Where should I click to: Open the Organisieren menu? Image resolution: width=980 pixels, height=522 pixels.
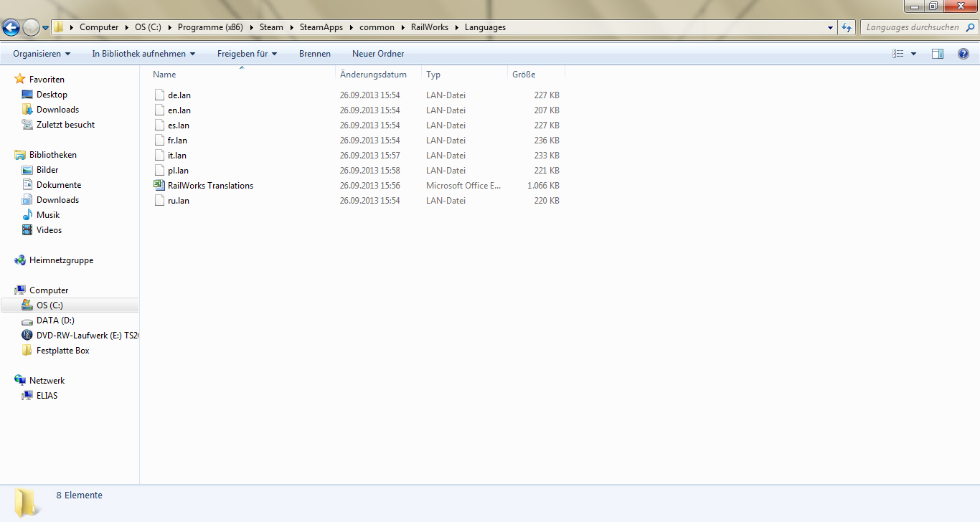pos(42,54)
